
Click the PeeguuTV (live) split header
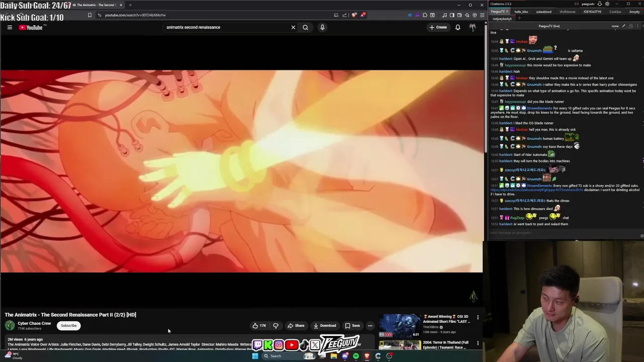549,26
